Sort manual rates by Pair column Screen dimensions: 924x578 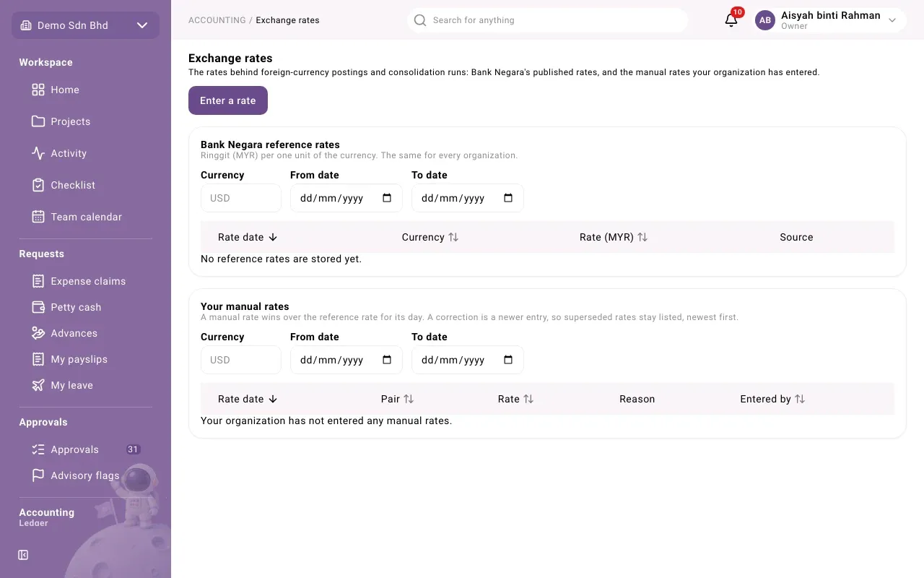pos(398,399)
